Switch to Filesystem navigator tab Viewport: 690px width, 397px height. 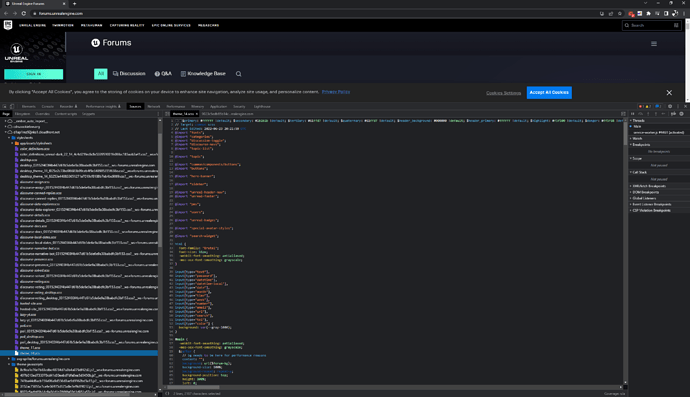point(22,114)
